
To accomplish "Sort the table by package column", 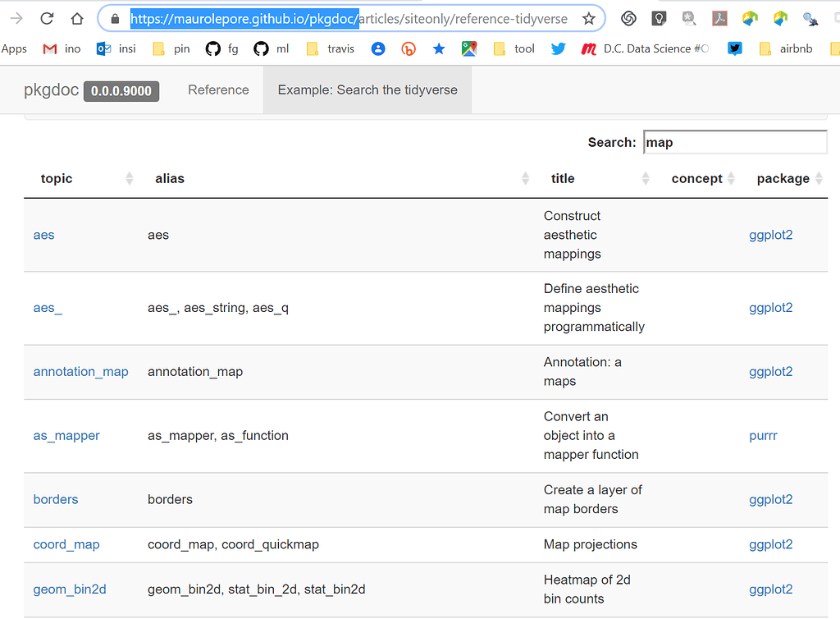I will [789, 178].
